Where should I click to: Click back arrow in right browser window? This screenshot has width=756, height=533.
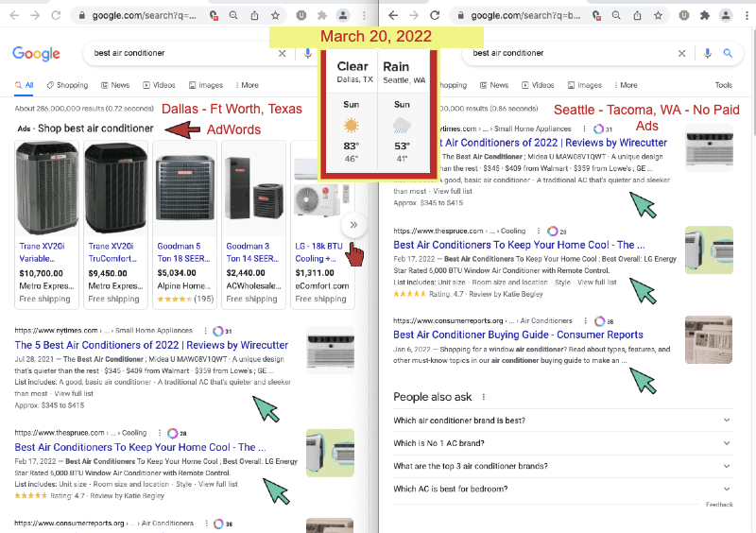393,15
